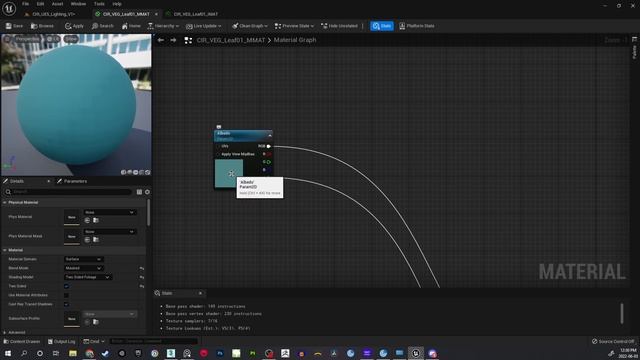Click the Albedo node RGB output pin

[x=269, y=146]
